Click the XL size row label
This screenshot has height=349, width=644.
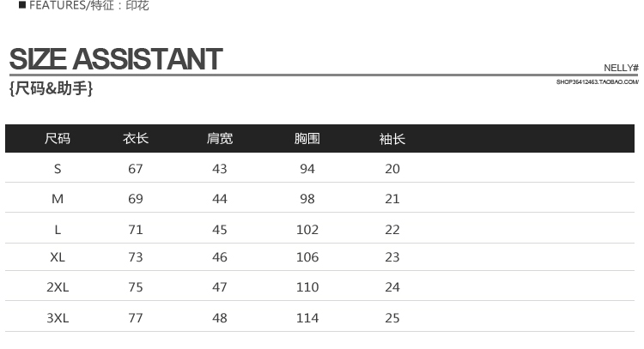coord(58,257)
